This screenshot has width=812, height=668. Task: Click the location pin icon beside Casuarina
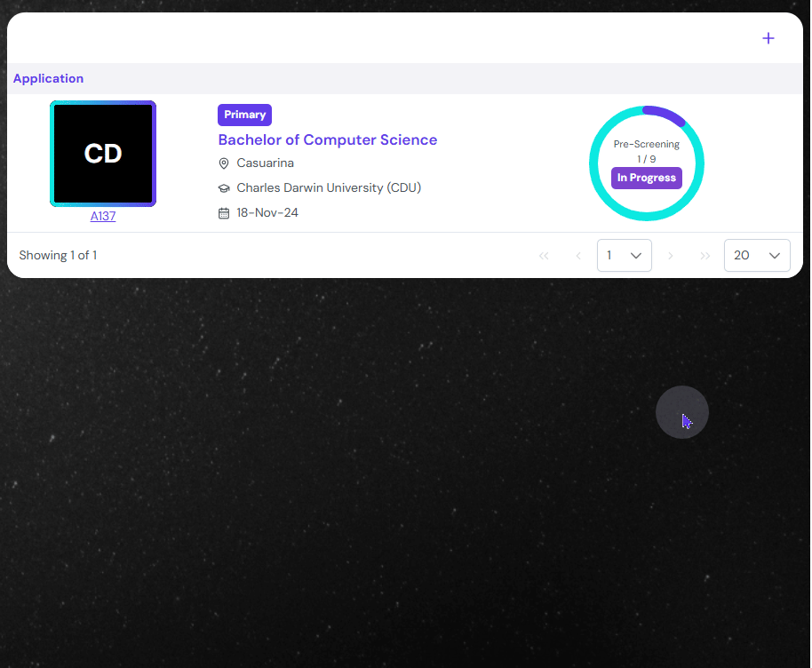tap(224, 163)
